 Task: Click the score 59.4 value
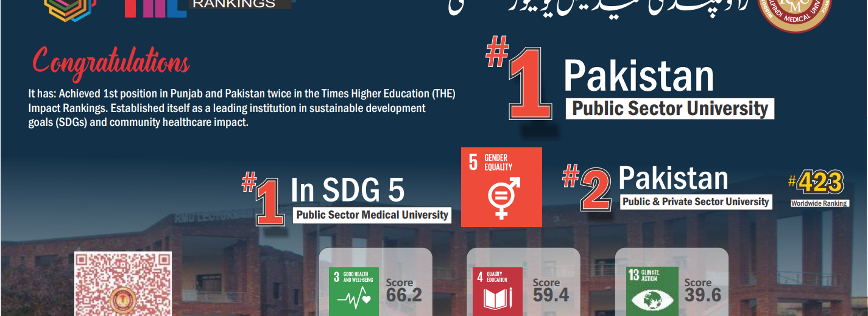point(551,295)
